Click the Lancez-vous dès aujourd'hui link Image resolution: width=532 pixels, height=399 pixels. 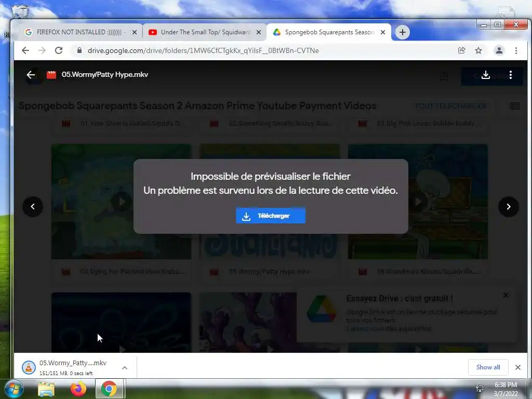click(x=389, y=329)
